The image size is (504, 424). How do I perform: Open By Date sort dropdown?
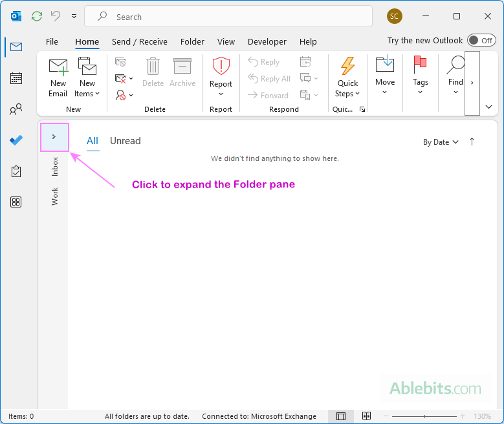click(441, 142)
